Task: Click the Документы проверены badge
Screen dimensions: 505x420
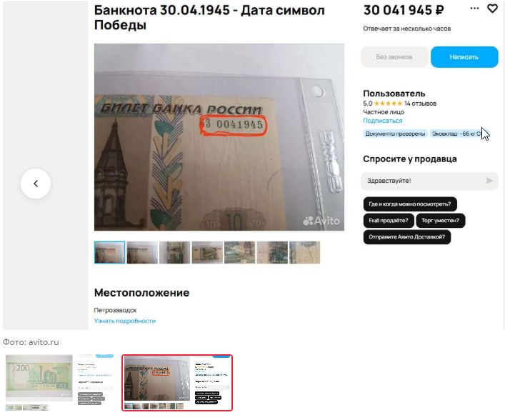Action: [395, 134]
